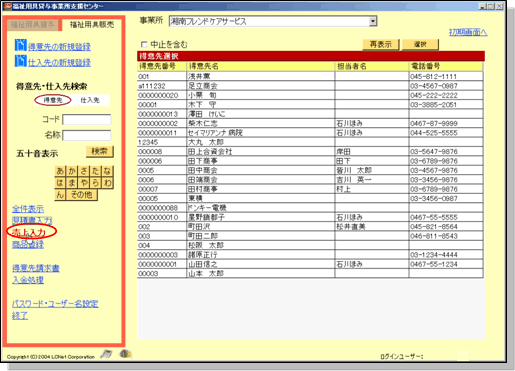The image size is (515, 371).
Task: Click the 得意先番号 column header
Action: (x=162, y=66)
